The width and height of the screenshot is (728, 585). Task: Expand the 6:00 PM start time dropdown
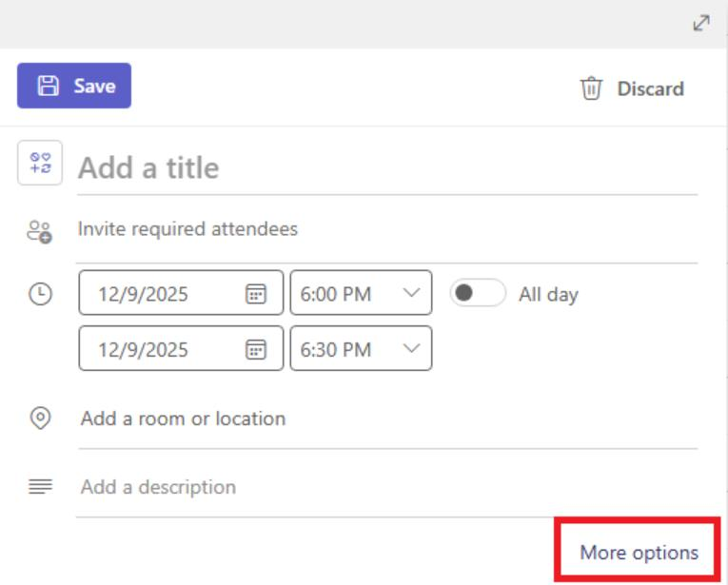click(411, 293)
